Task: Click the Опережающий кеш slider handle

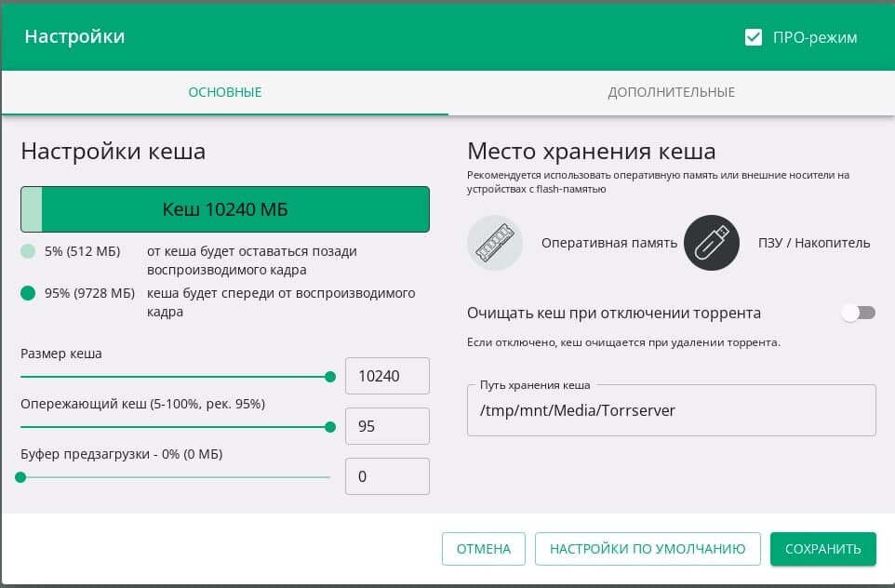Action: point(330,427)
